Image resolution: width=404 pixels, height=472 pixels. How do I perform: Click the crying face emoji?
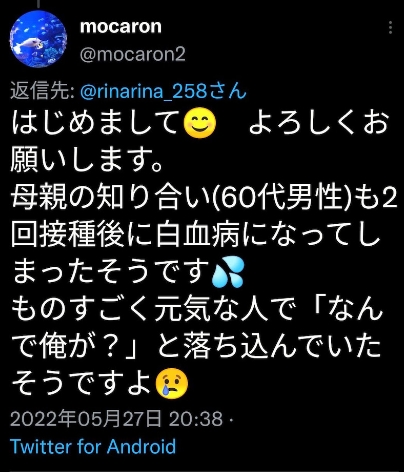[172, 383]
